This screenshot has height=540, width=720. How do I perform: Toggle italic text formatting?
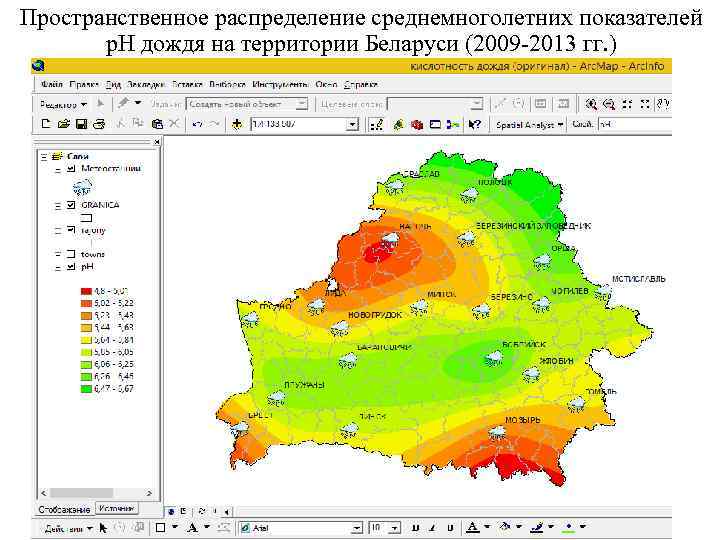[433, 528]
